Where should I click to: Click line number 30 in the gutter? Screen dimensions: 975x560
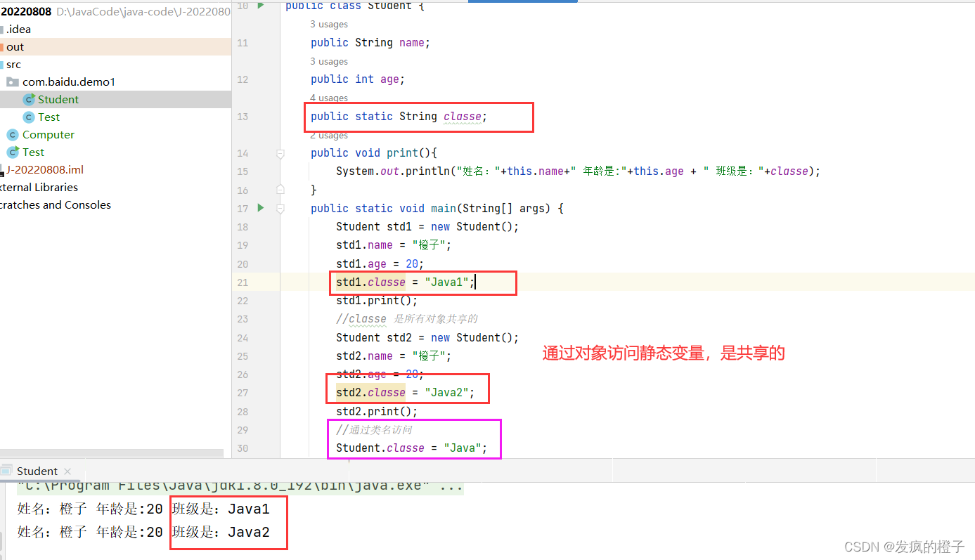(243, 448)
